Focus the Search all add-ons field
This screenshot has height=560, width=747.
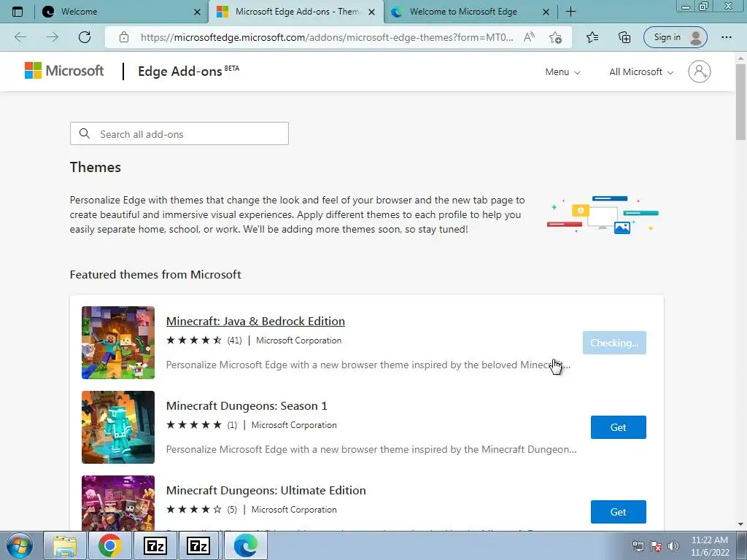tap(179, 134)
